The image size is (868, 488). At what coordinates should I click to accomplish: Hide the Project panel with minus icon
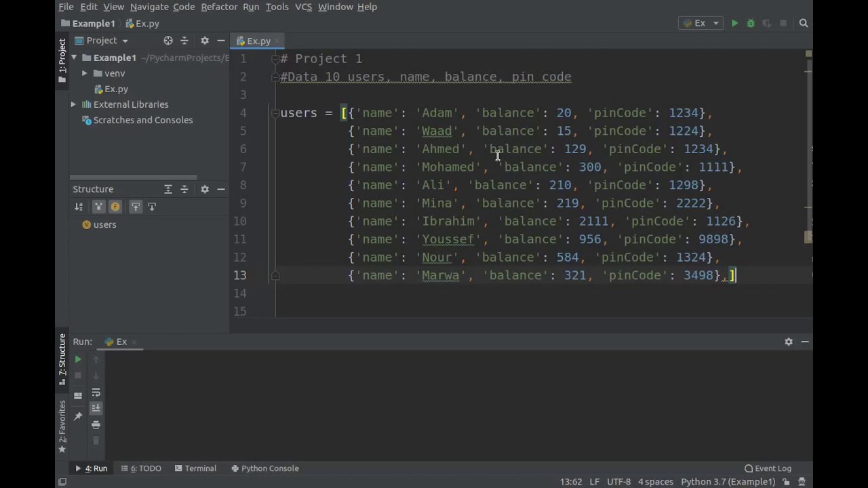click(x=220, y=41)
